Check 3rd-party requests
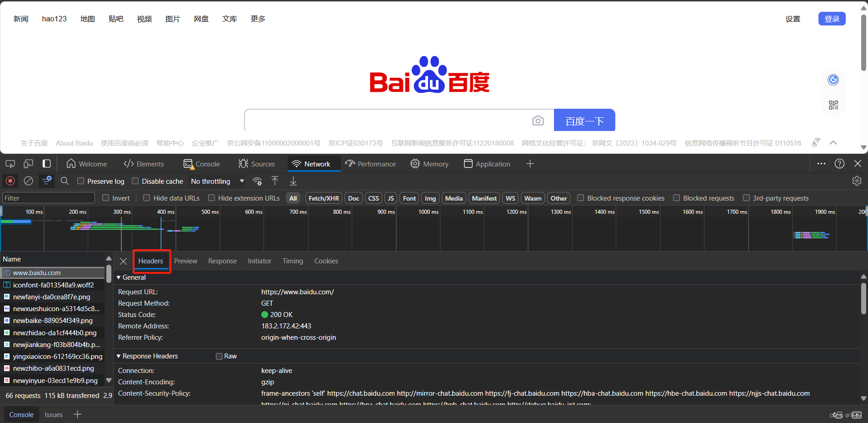 [x=746, y=198]
